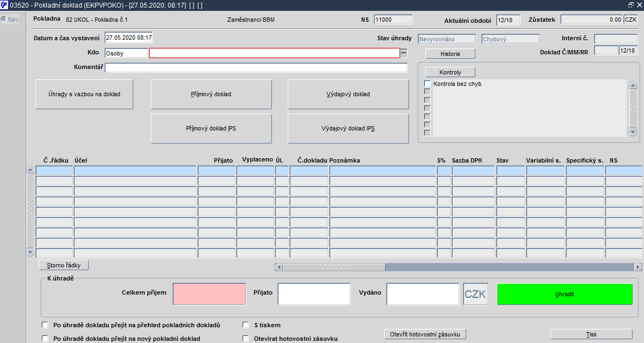The height and width of the screenshot is (343, 644).
Task: Tick 'Kontrola bez chyb' checkbox
Action: 427,84
